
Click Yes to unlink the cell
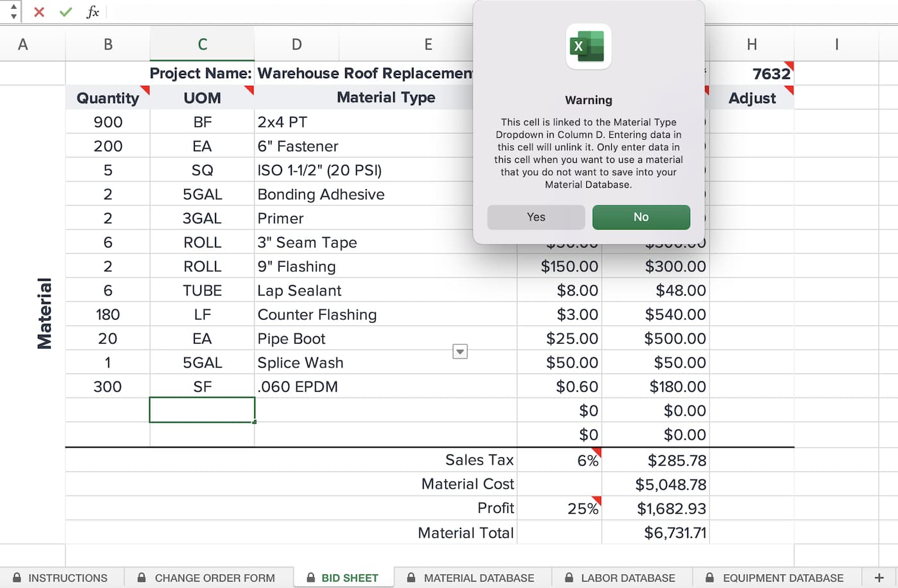pos(536,217)
